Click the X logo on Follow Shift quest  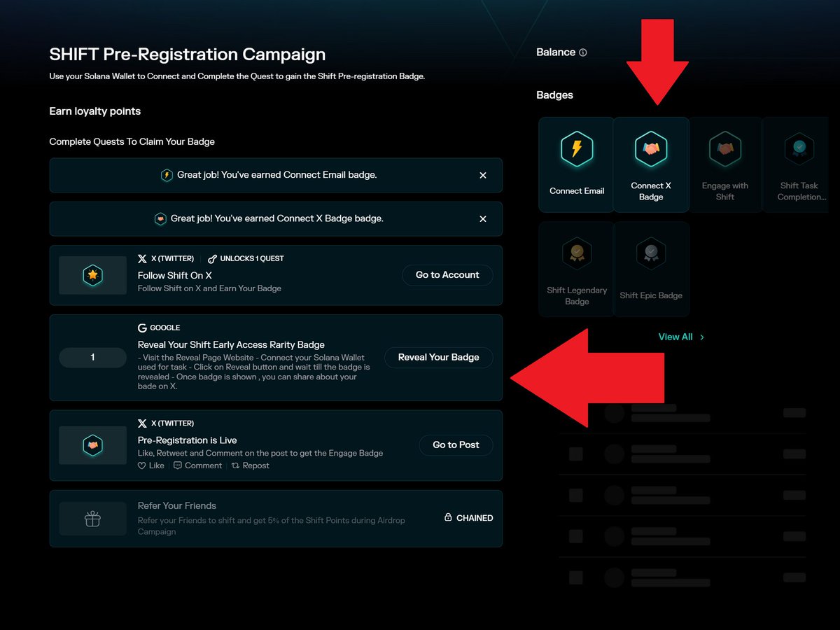(x=142, y=258)
